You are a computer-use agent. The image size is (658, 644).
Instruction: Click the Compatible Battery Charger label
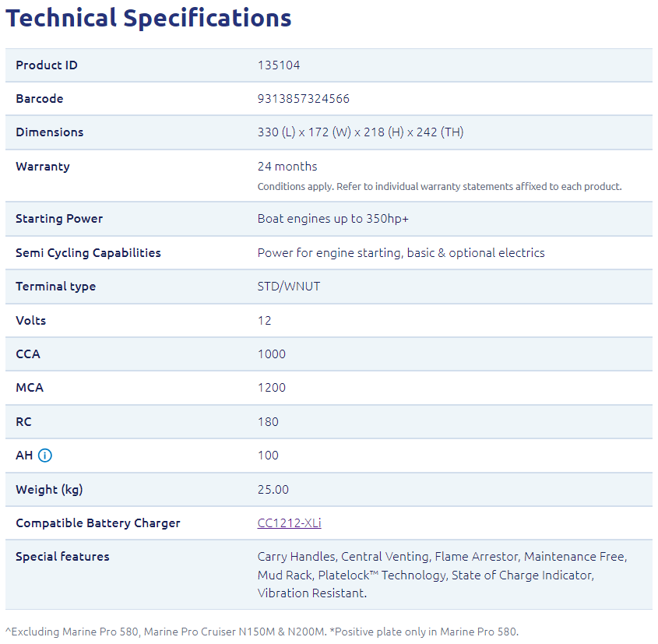pyautogui.click(x=97, y=523)
